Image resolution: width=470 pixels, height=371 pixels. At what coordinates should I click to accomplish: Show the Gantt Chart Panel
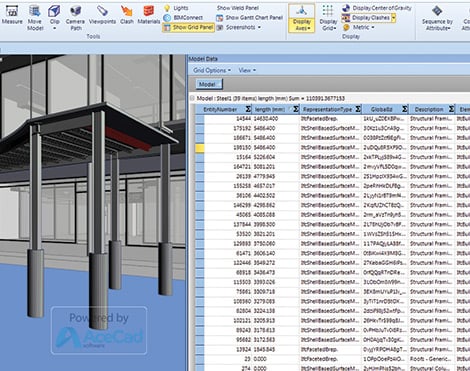[x=249, y=18]
